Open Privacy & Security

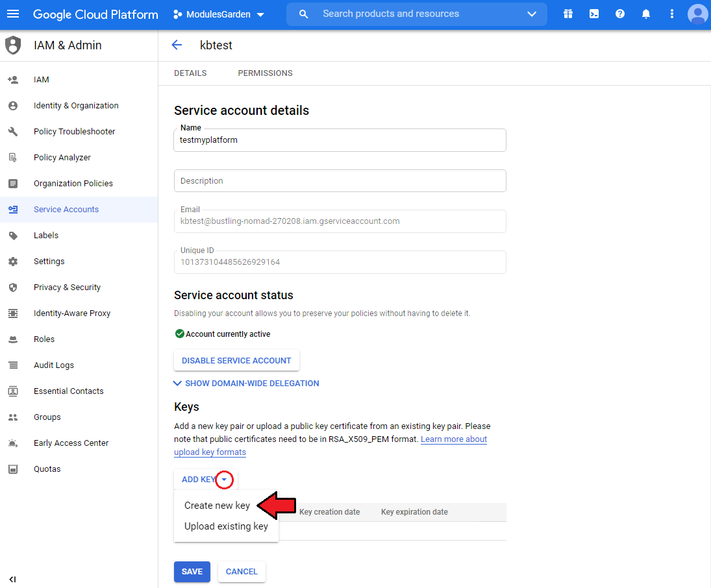67,288
